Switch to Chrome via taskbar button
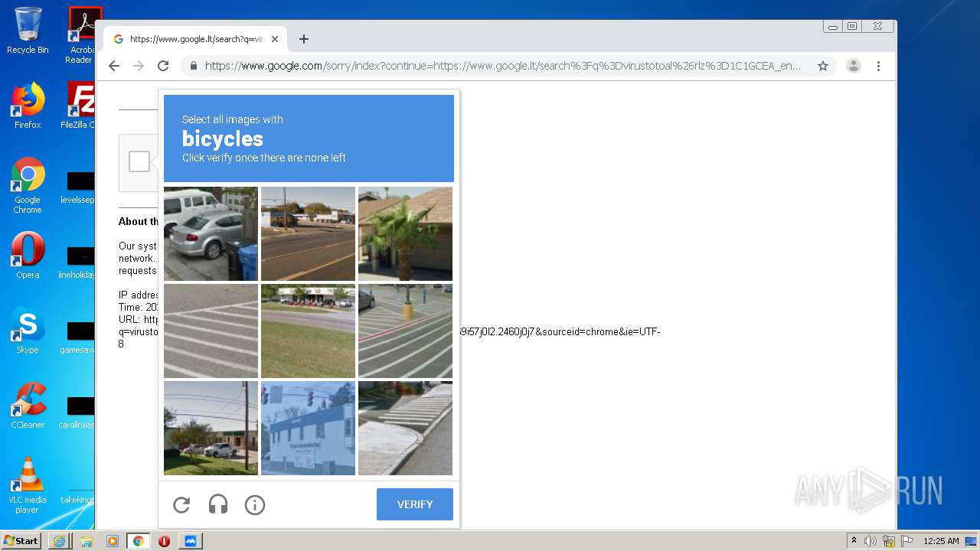980x551 pixels. (x=138, y=540)
